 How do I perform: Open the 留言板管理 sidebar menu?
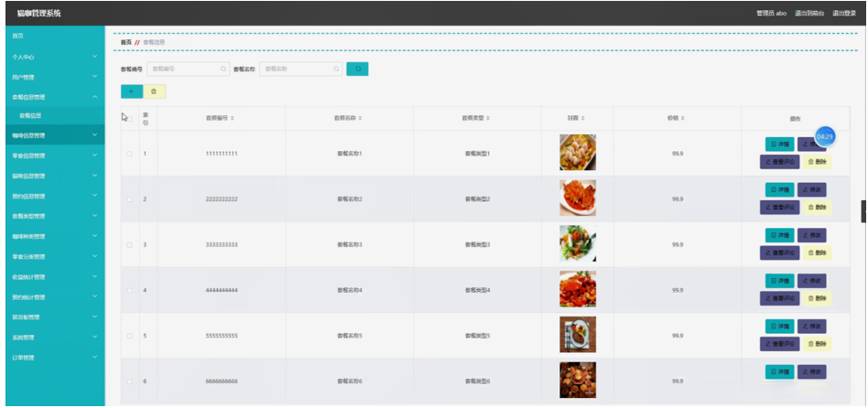tap(55, 317)
